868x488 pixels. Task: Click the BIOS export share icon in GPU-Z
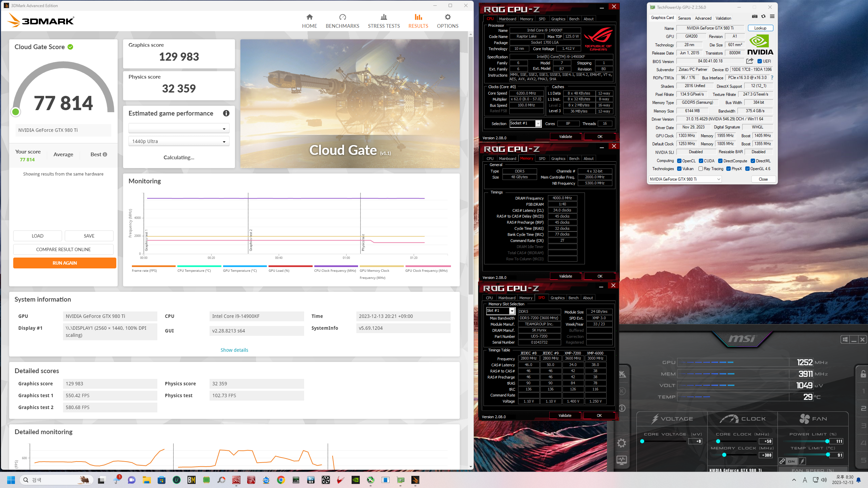750,61
